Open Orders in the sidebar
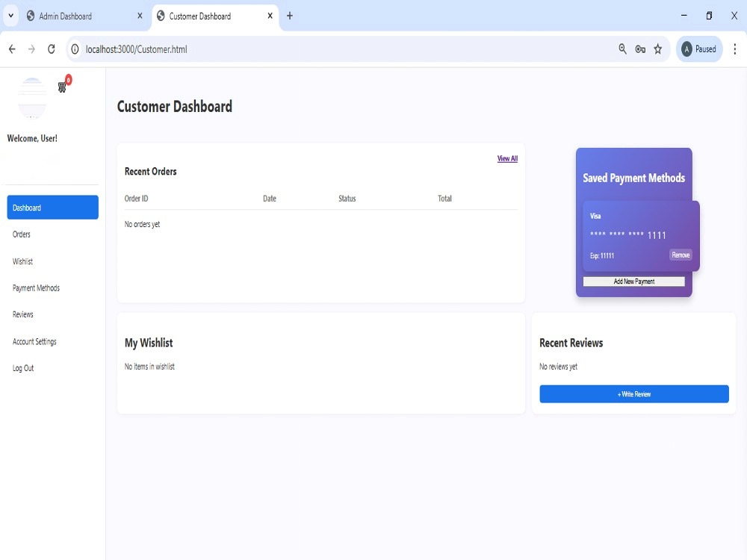 click(x=22, y=234)
